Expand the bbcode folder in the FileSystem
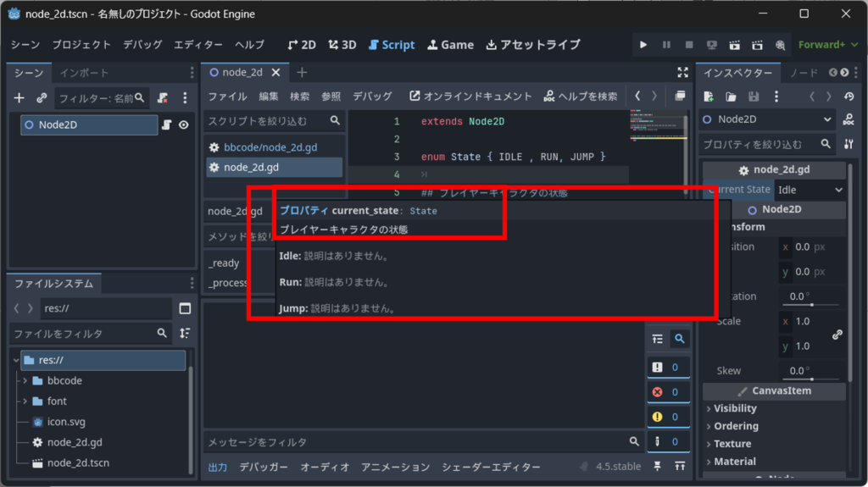This screenshot has width=868, height=487. click(25, 381)
